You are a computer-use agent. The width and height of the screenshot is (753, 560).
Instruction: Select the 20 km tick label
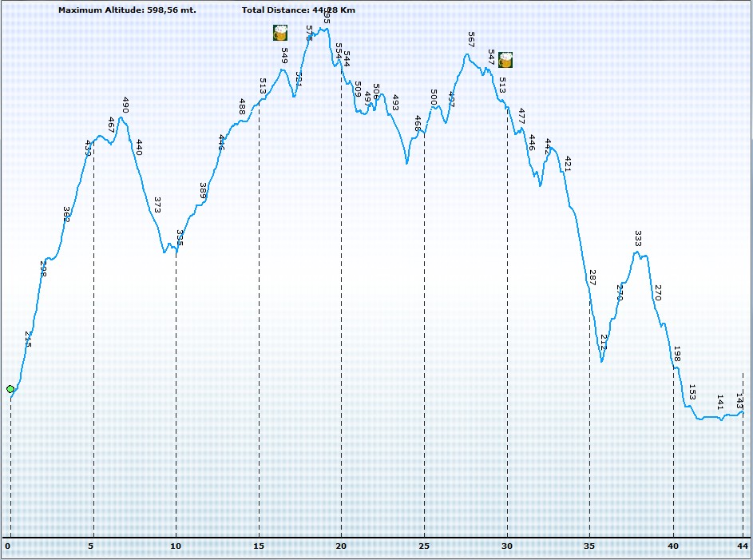pos(341,546)
